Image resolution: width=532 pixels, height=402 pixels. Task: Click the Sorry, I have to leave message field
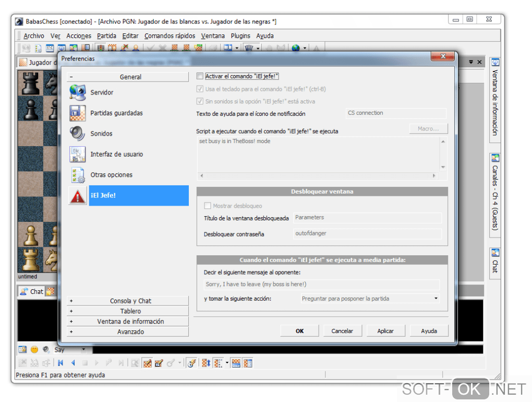(322, 284)
